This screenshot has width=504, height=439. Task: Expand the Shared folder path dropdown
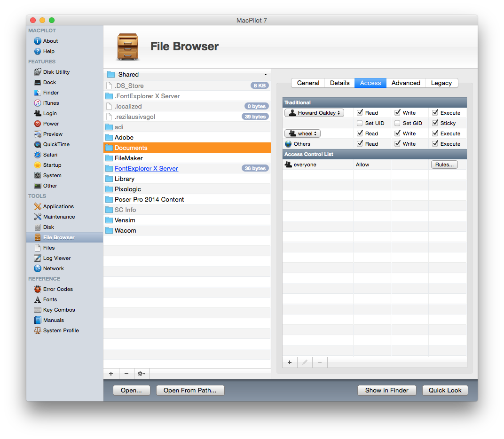click(x=187, y=74)
